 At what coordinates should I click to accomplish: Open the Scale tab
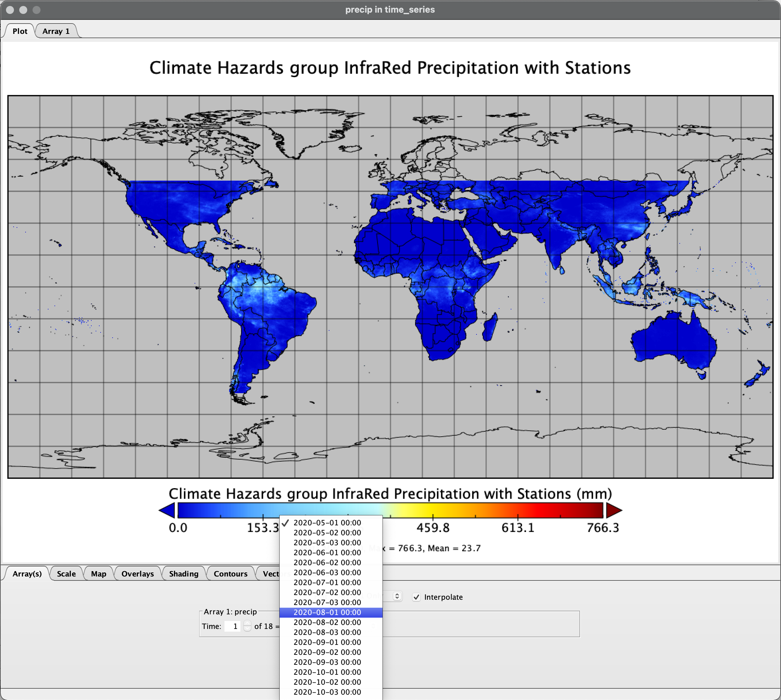point(66,573)
